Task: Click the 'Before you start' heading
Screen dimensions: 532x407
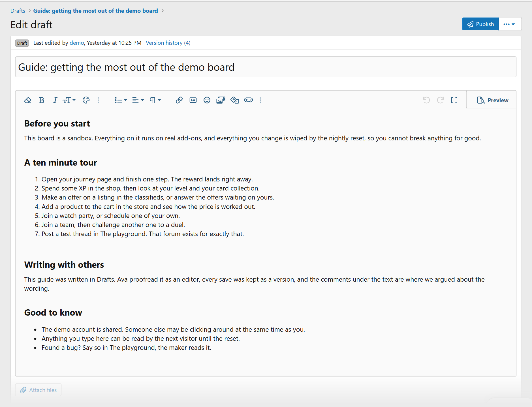Action: tap(57, 124)
